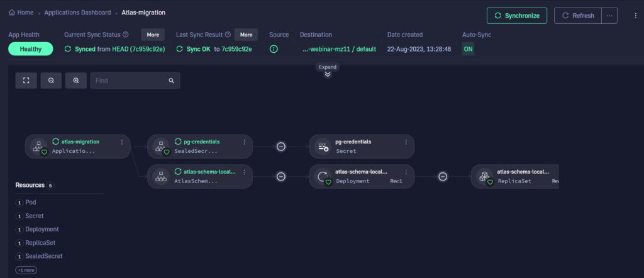Screen dimensions: 644x278
Task: Click the Source info icon
Action: tap(274, 49)
